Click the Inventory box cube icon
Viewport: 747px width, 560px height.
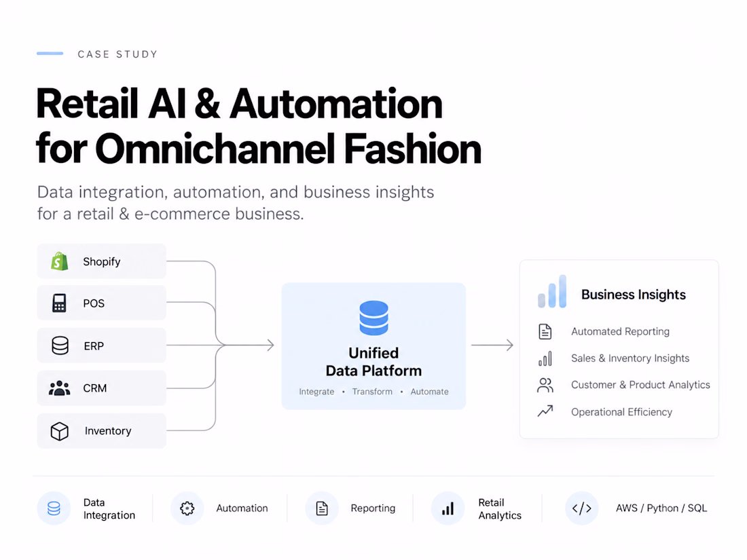coord(60,431)
